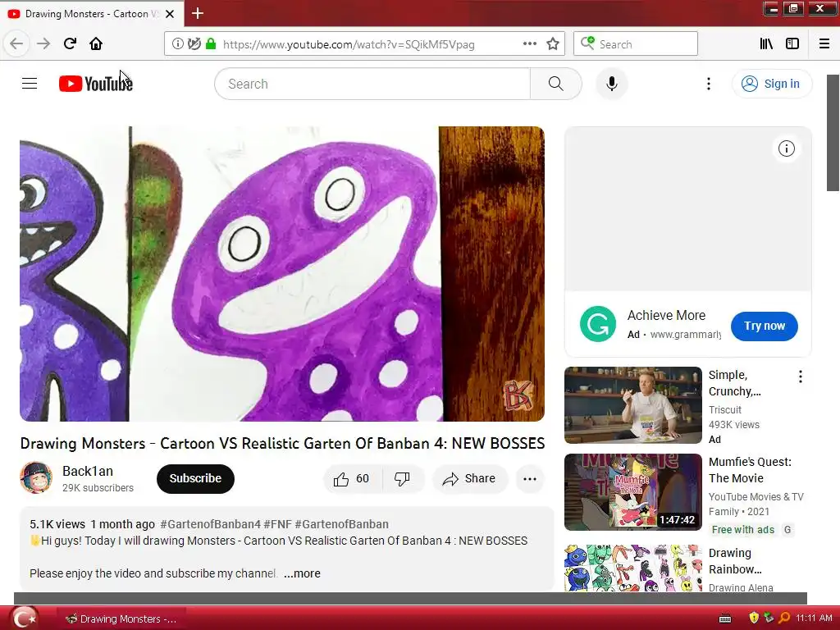Click the video player area
840x630 pixels.
[x=282, y=274]
